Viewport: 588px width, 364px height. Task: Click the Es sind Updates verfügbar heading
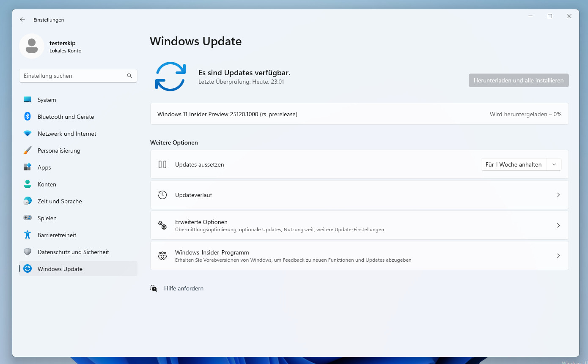245,73
